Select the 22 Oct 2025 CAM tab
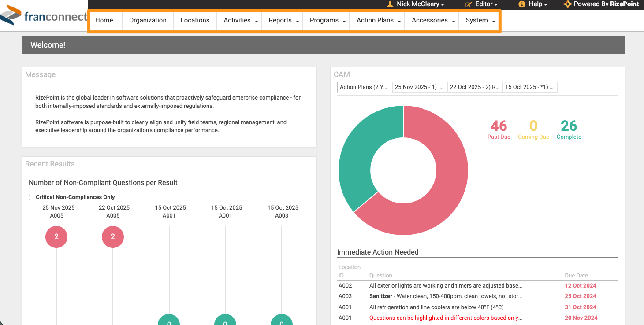The image size is (644, 325). click(x=475, y=87)
